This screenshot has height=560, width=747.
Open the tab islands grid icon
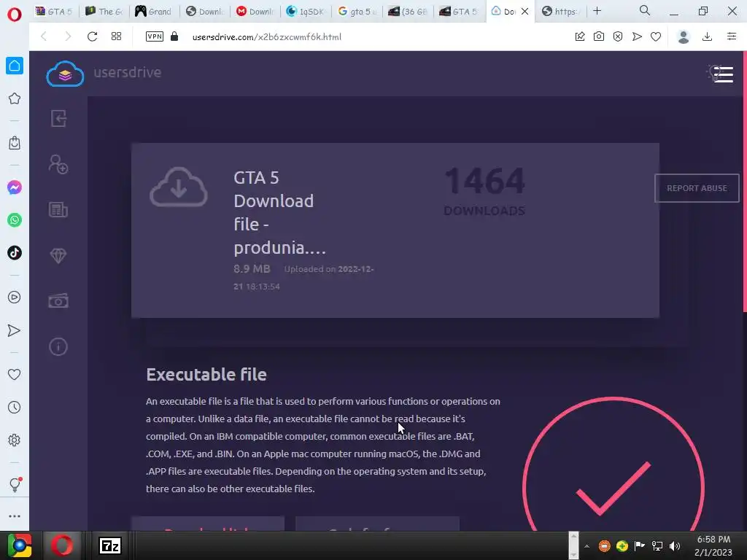pyautogui.click(x=116, y=36)
